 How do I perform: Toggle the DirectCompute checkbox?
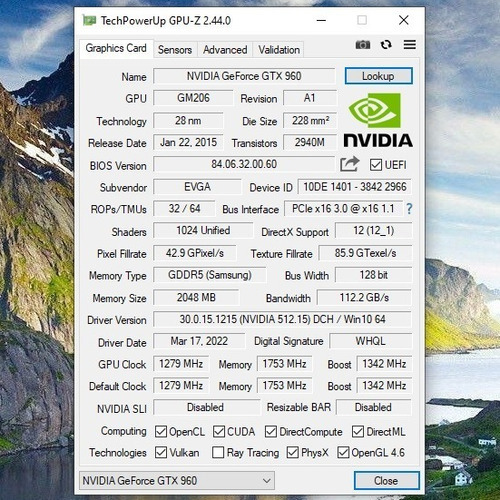click(x=271, y=432)
